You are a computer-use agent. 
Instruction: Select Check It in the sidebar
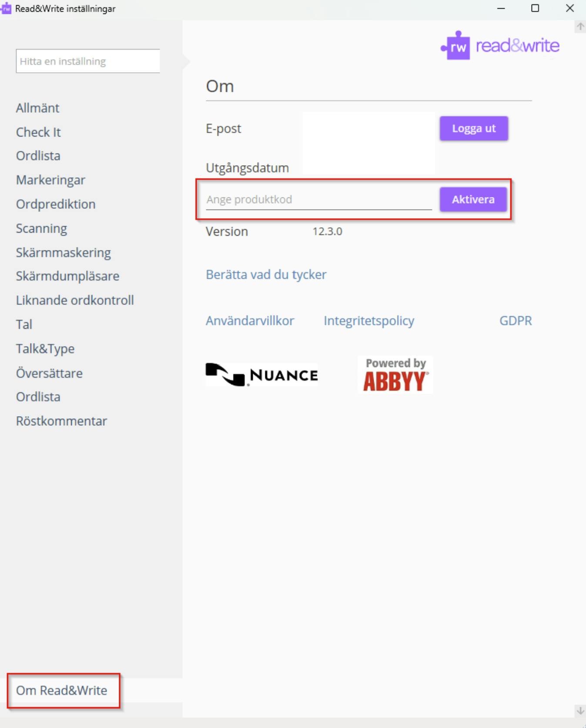38,132
